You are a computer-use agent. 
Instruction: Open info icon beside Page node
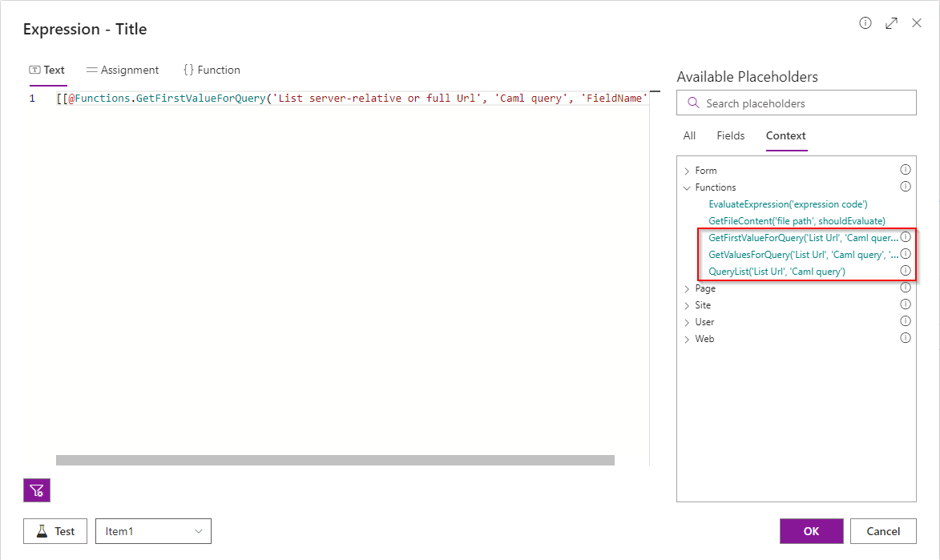(906, 288)
